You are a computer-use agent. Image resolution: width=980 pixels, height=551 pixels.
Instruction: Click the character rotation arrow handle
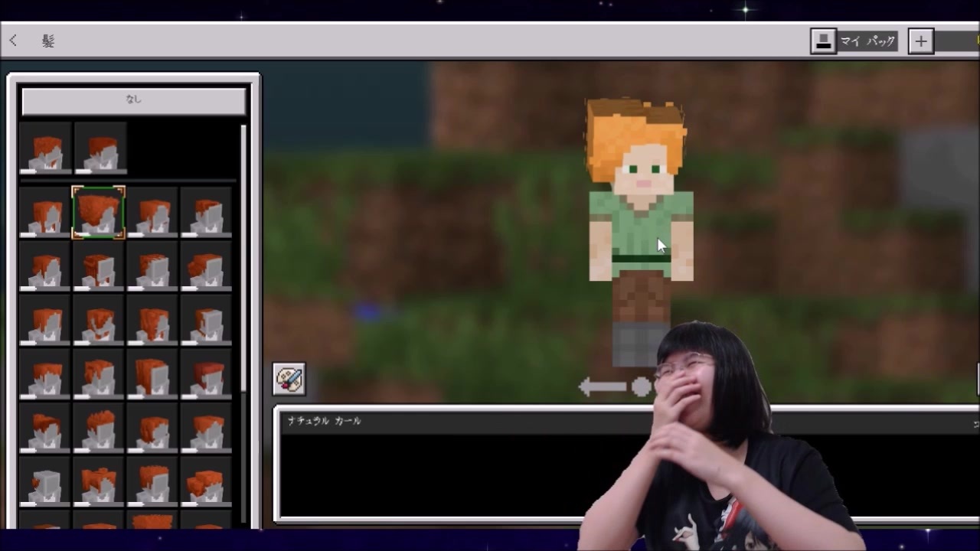pos(615,386)
